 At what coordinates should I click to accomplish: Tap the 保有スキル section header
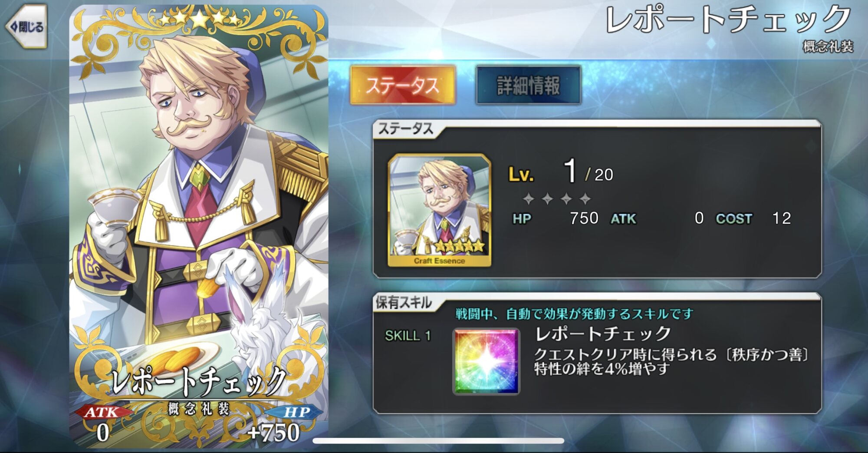point(404,302)
